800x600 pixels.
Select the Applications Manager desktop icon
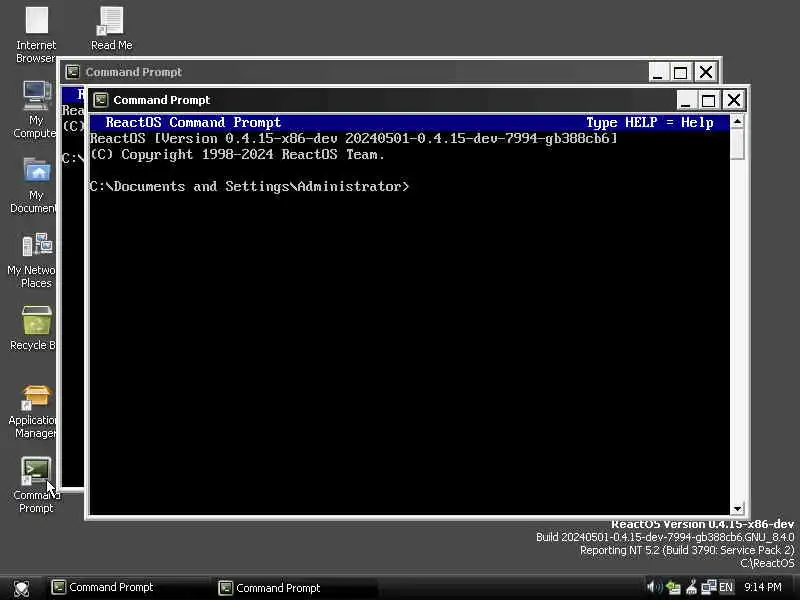pos(36,397)
